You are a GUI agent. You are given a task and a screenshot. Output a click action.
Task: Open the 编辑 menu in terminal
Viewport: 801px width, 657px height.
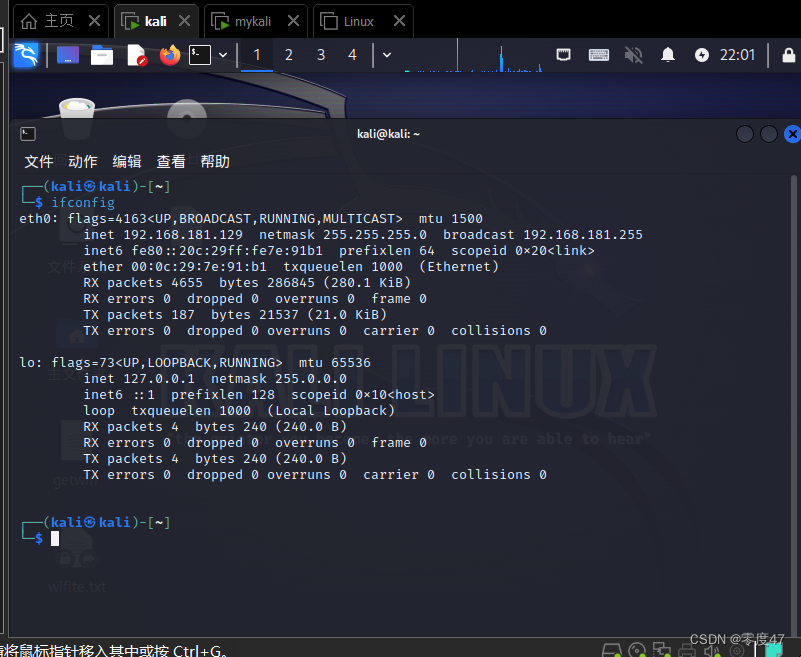[x=126, y=161]
